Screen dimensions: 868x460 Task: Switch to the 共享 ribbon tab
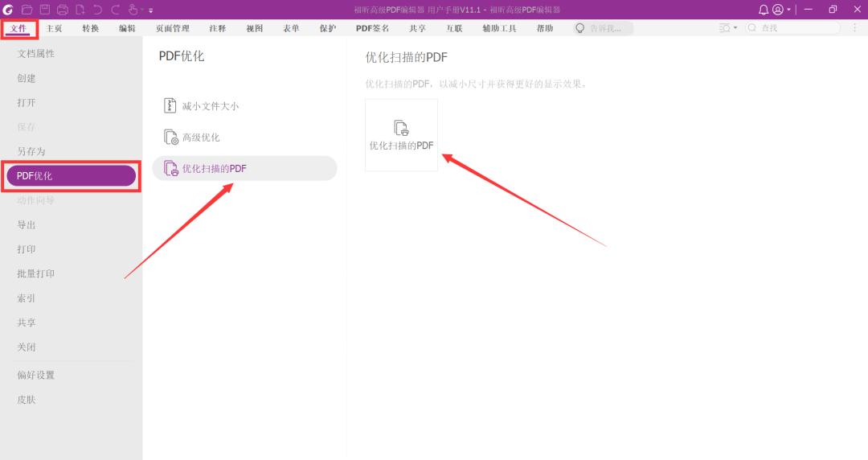(x=417, y=28)
